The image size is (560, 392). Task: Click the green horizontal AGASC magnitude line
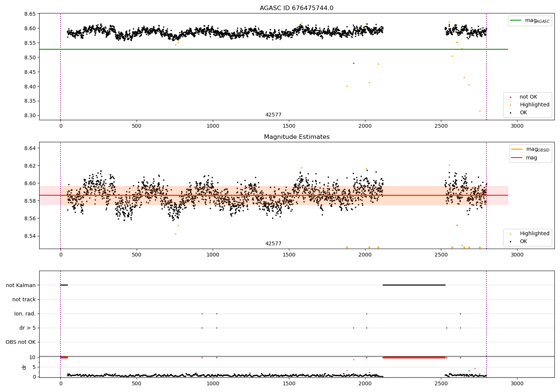(x=274, y=49)
